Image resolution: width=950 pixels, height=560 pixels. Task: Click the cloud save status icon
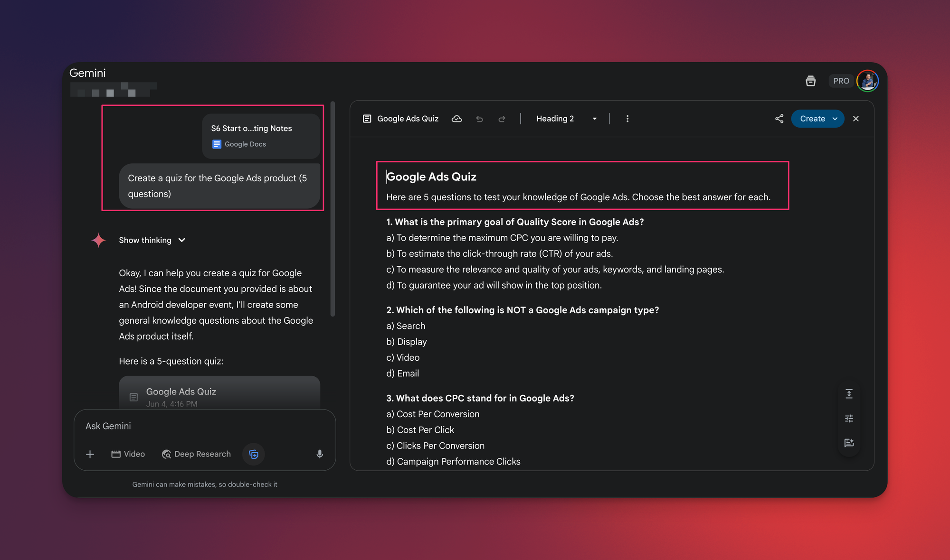click(x=456, y=119)
